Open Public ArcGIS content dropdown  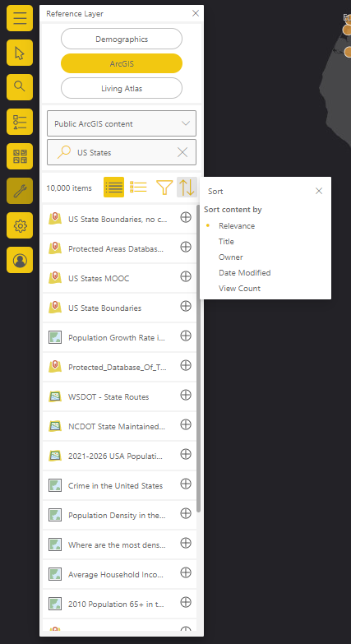point(122,123)
